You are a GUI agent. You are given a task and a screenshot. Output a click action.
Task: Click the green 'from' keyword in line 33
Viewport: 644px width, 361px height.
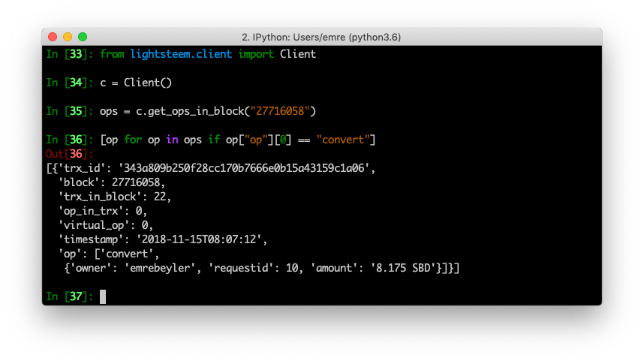click(x=112, y=54)
